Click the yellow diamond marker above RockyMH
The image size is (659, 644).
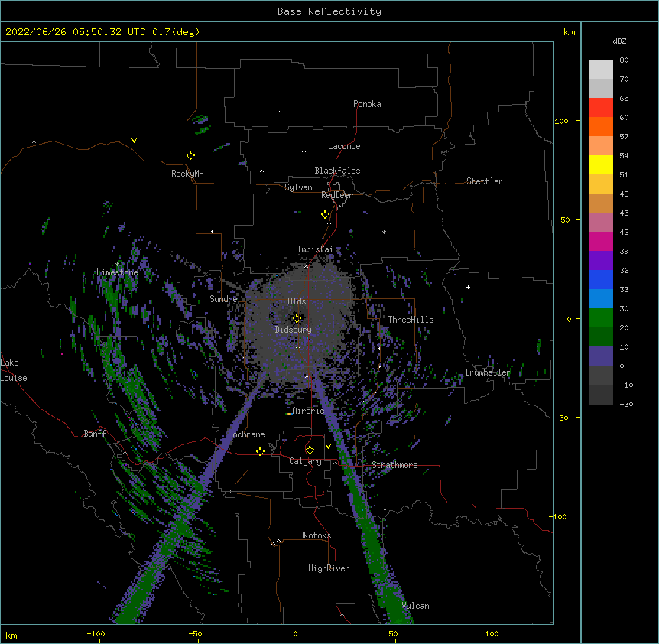190,156
